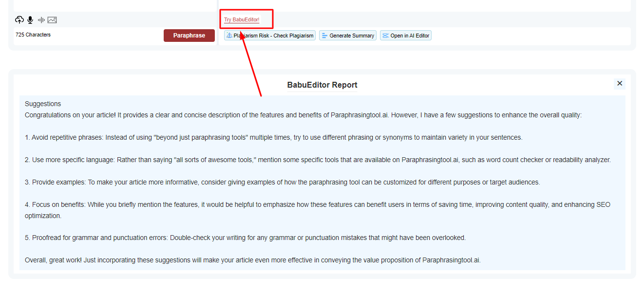Close the BabuEditor Report panel
The image size is (644, 295).
coord(620,83)
